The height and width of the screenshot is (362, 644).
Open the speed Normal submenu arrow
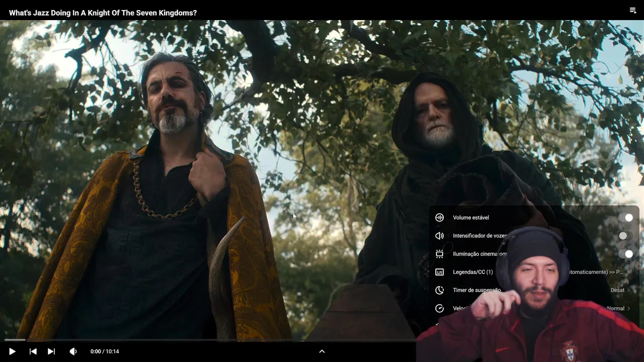point(629,308)
